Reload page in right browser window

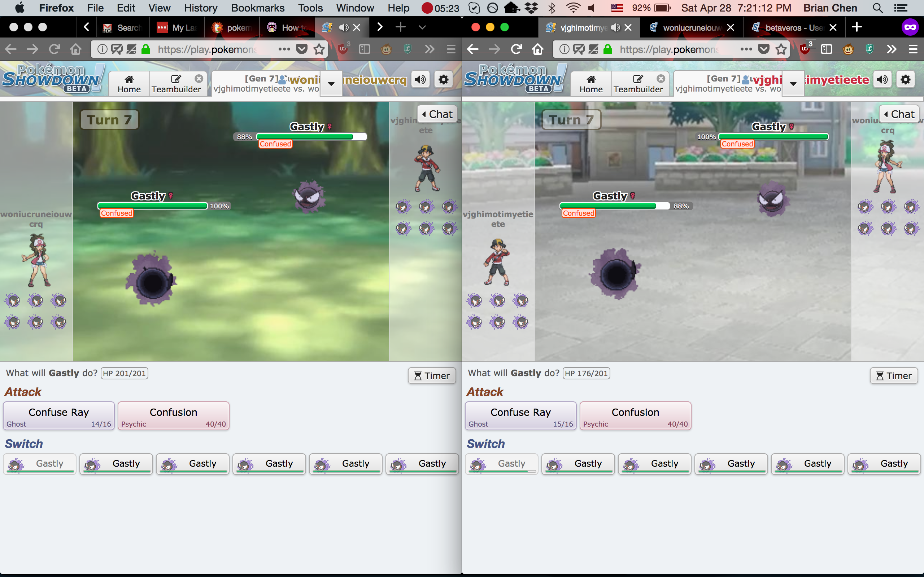tap(516, 49)
